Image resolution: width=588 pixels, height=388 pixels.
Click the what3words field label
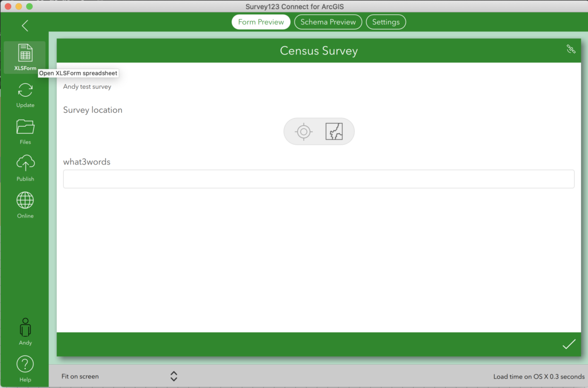(x=87, y=161)
